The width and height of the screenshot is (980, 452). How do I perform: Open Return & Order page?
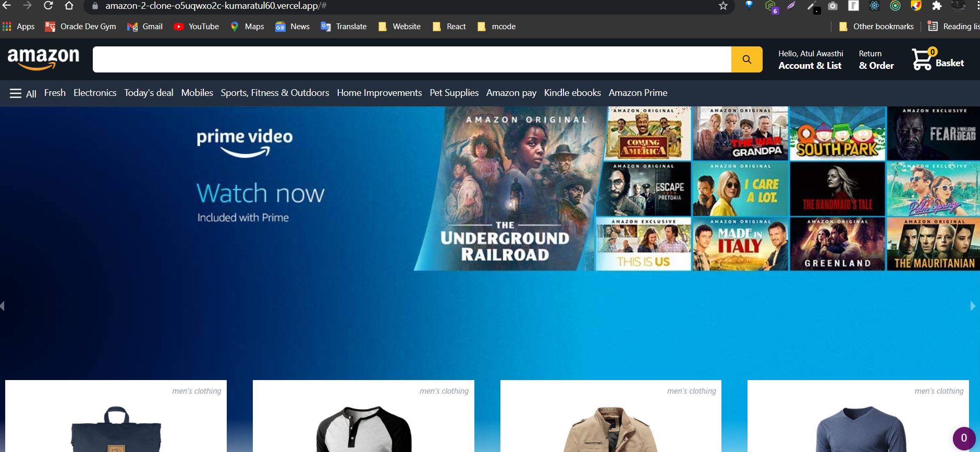[876, 59]
